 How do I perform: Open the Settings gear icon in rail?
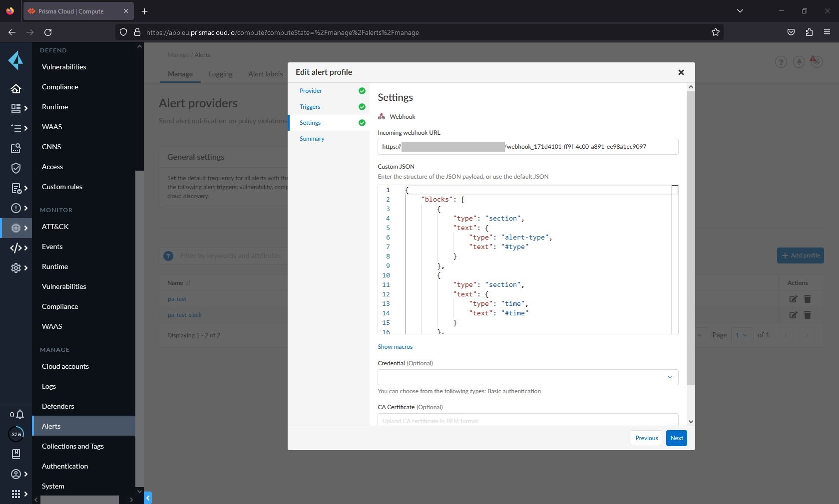16,268
